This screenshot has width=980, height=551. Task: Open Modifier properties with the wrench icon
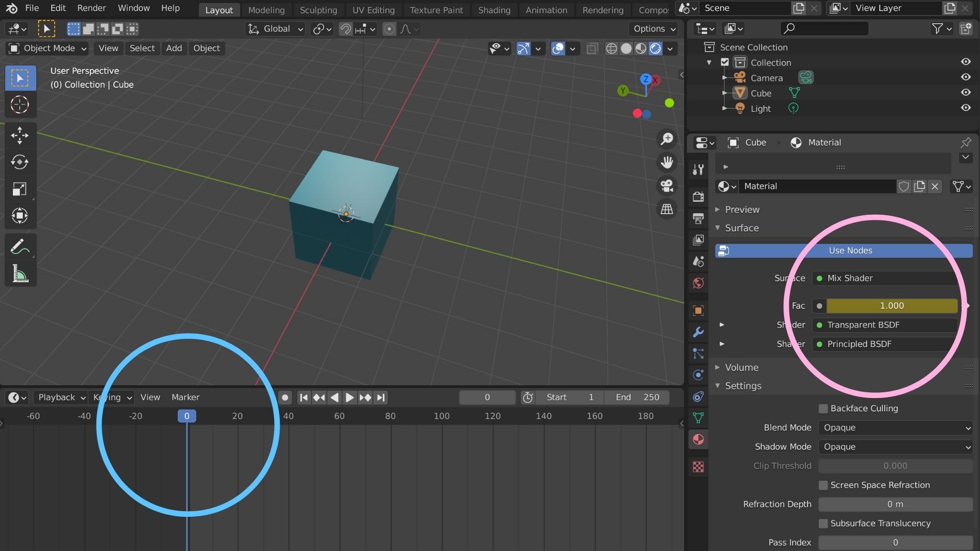coord(698,332)
